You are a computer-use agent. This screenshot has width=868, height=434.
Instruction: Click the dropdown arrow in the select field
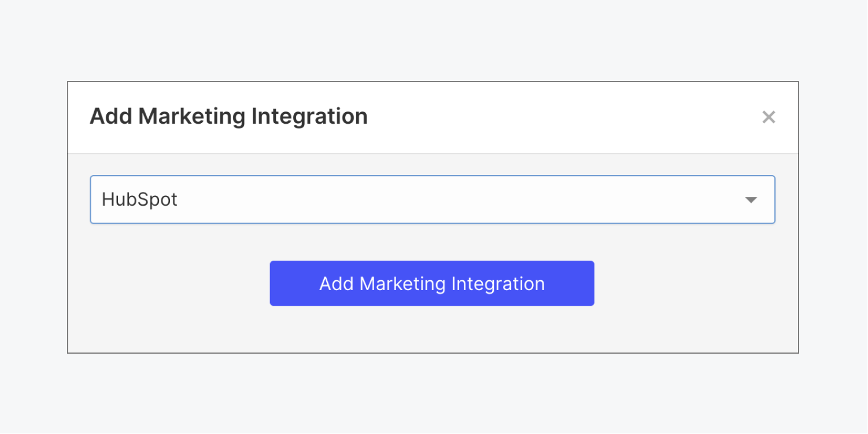(751, 200)
